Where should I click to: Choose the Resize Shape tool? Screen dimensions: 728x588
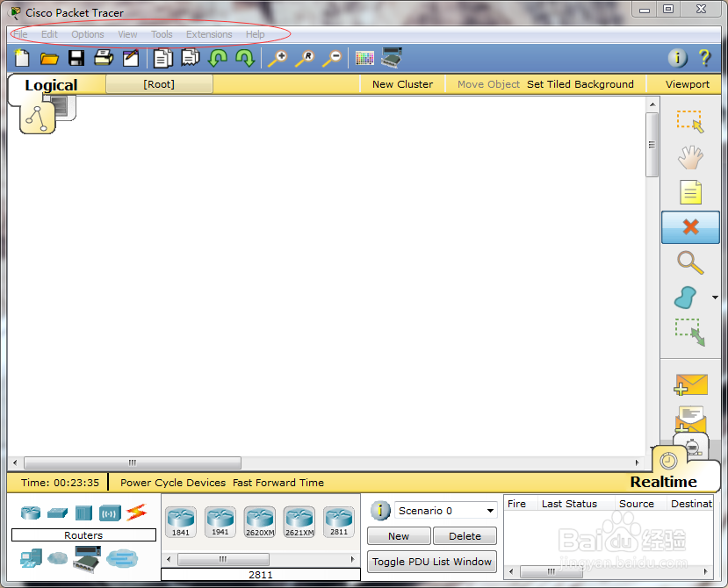point(690,333)
